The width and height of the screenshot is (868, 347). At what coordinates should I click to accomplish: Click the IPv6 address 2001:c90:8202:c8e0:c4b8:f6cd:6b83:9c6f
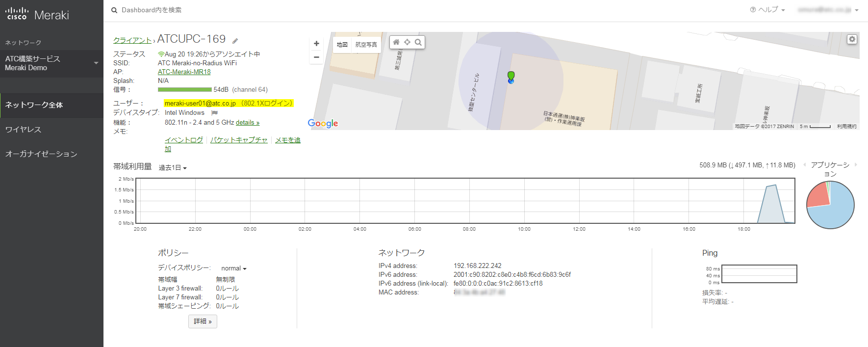(512, 275)
